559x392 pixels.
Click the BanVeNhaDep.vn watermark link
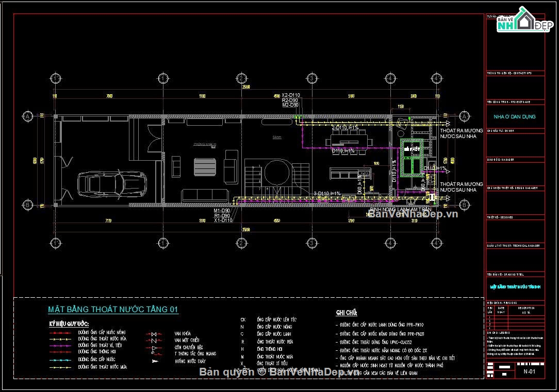pos(413,214)
